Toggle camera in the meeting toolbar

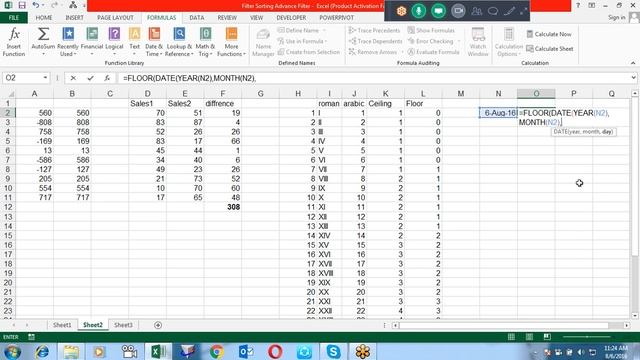click(458, 11)
